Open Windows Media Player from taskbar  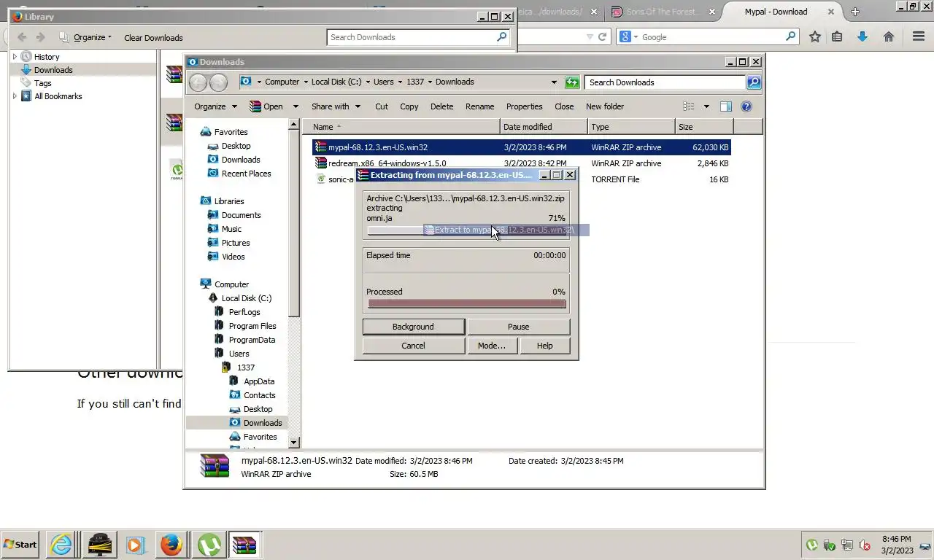(x=135, y=545)
